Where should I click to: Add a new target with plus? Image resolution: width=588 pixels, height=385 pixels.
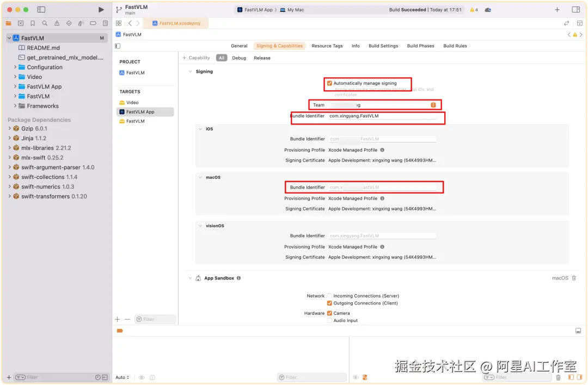[x=118, y=319]
